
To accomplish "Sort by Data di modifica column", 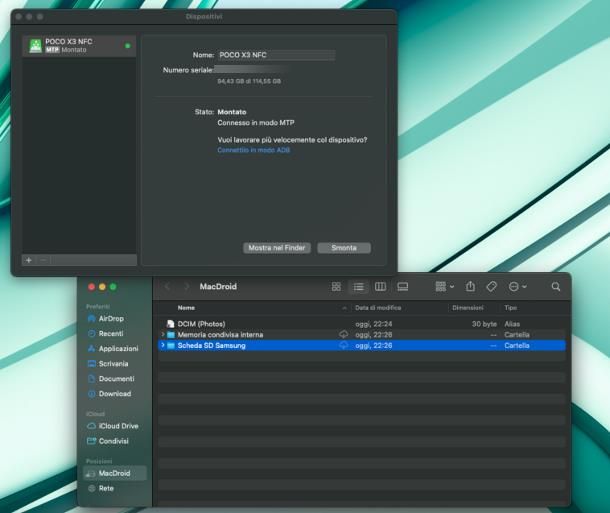I will pyautogui.click(x=378, y=308).
